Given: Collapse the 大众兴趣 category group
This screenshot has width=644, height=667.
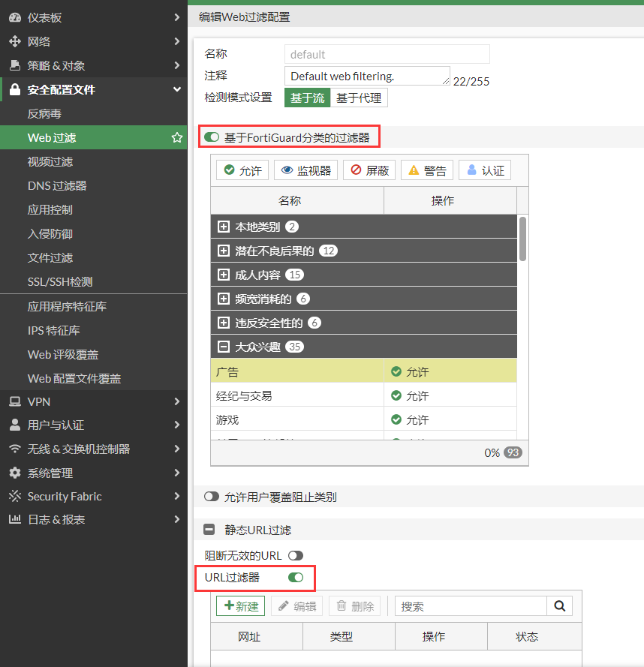Looking at the screenshot, I should [224, 347].
